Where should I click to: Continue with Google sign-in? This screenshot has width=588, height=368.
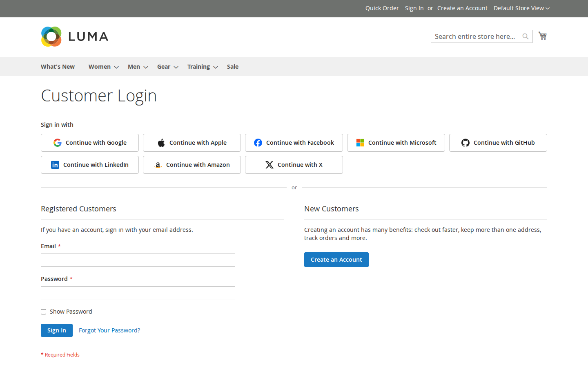[x=90, y=143]
